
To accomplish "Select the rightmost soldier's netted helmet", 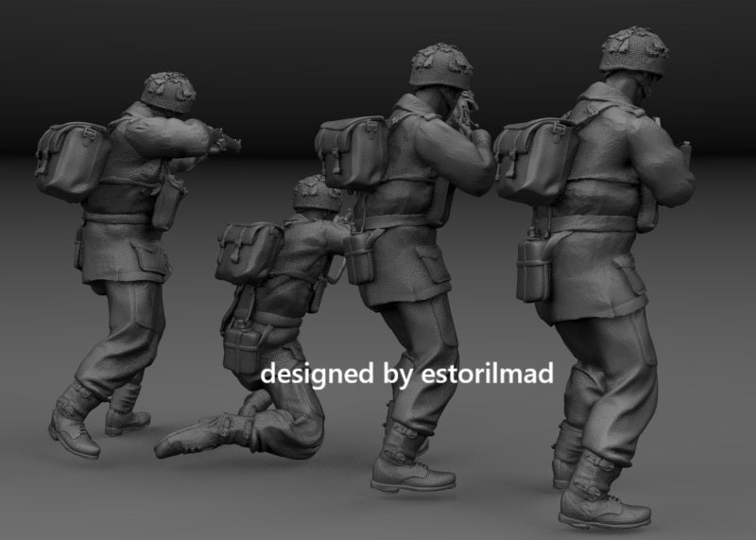I will [634, 51].
